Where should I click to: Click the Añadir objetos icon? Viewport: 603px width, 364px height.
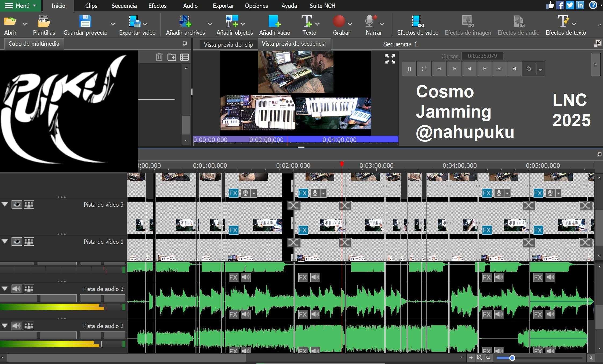(x=232, y=21)
